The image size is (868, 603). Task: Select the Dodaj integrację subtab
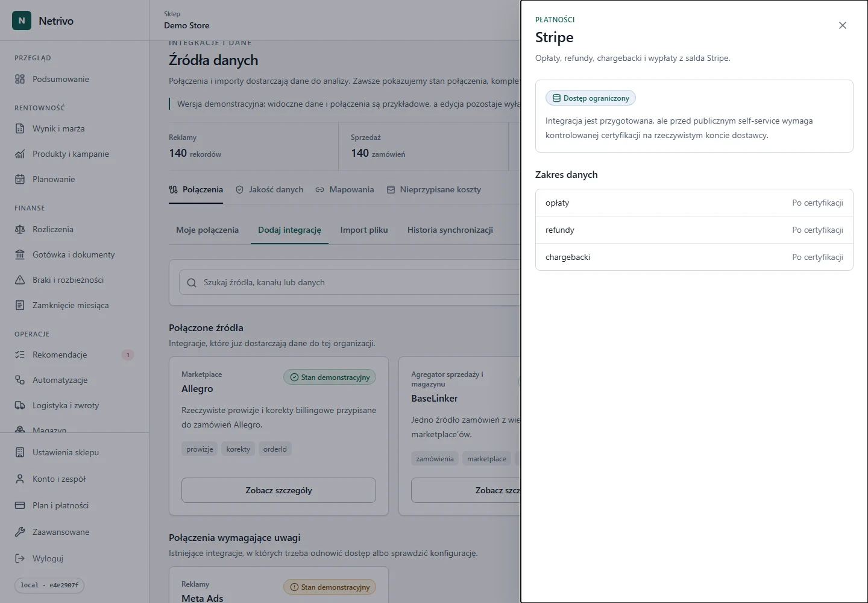coord(289,230)
